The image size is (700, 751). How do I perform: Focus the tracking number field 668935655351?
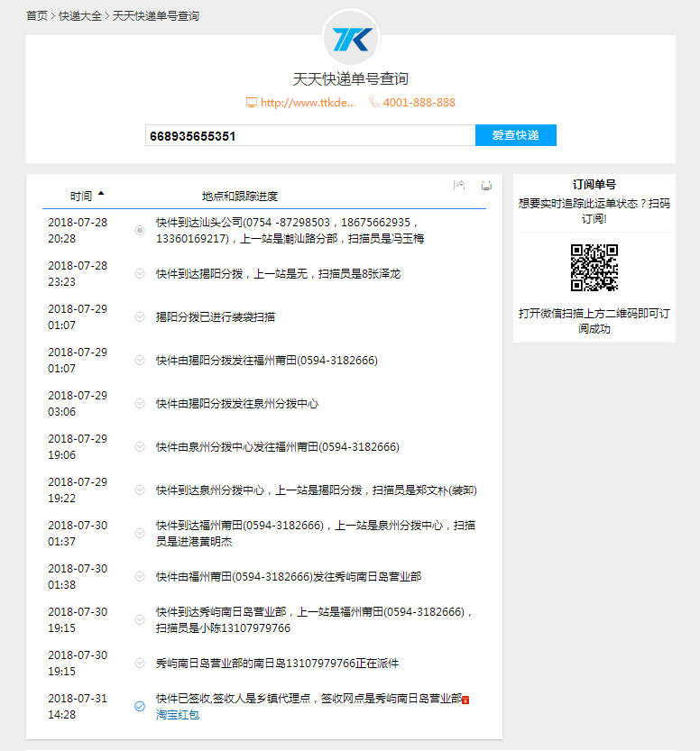tap(310, 135)
